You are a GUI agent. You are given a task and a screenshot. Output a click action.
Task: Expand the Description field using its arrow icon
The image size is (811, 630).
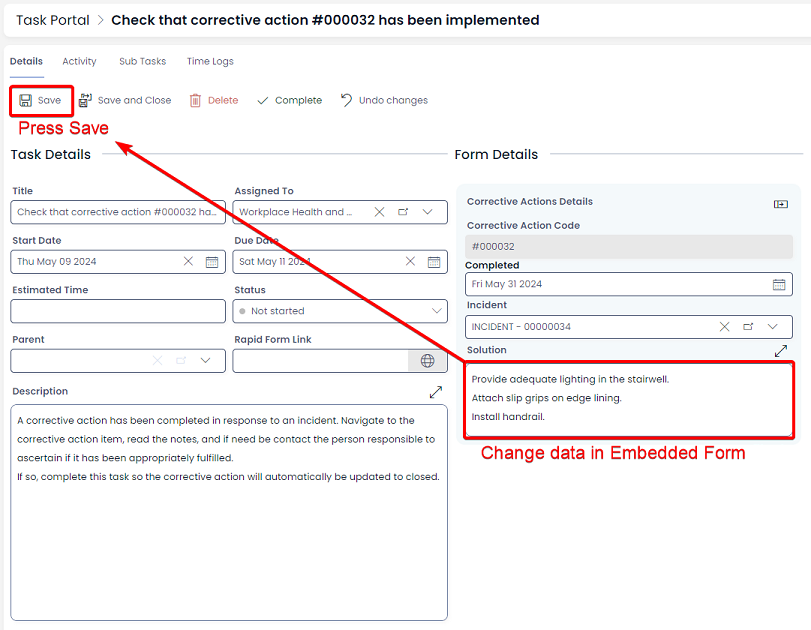[x=435, y=390]
